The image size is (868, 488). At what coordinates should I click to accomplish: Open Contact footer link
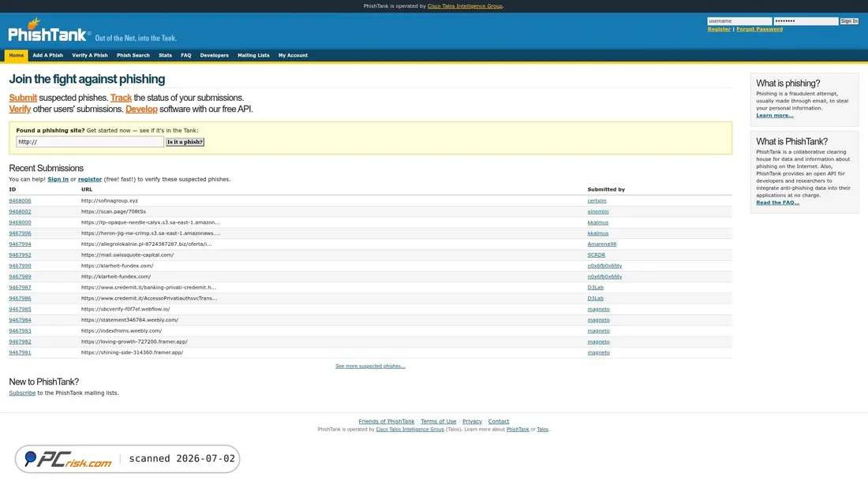(x=498, y=422)
